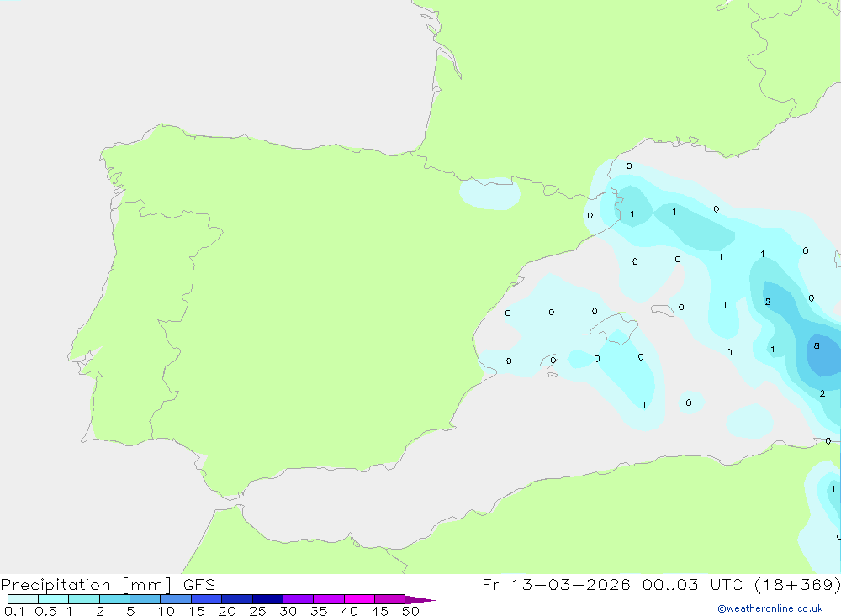Select the 40–45 mm magenta legend swatch
The width and height of the screenshot is (841, 616).
tap(359, 599)
